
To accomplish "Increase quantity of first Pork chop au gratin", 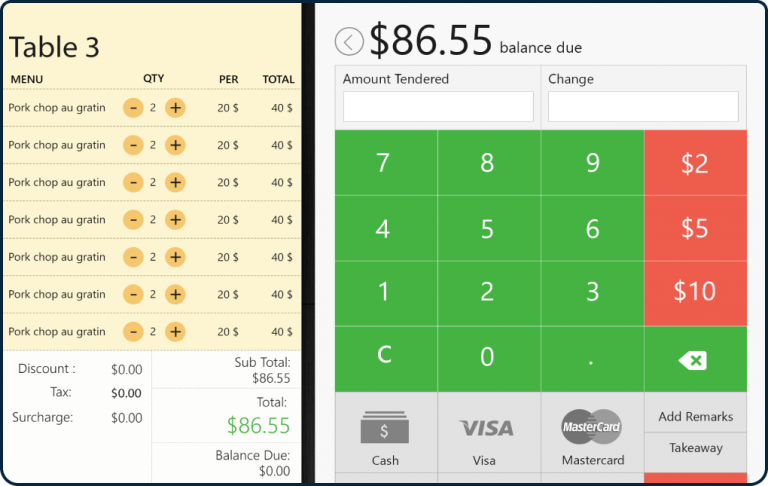I will pos(175,108).
